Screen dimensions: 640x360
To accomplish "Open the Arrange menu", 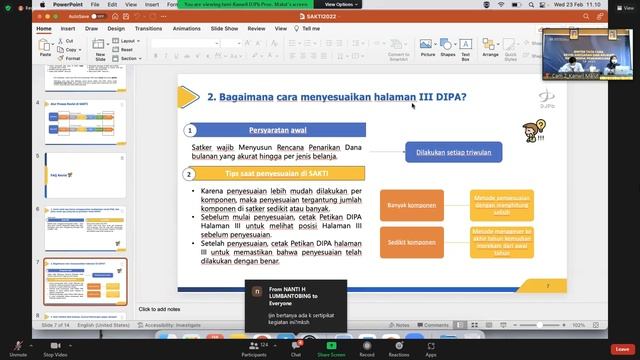I will pyautogui.click(x=490, y=48).
